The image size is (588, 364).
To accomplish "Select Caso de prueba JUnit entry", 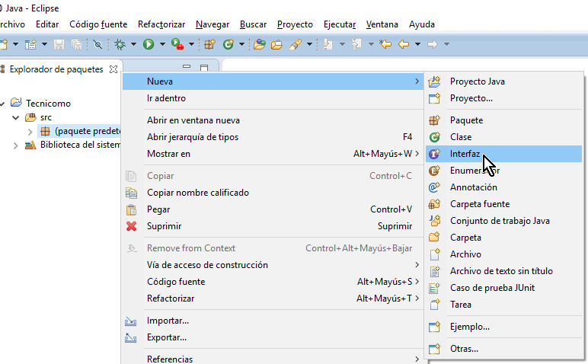I will (503, 288).
